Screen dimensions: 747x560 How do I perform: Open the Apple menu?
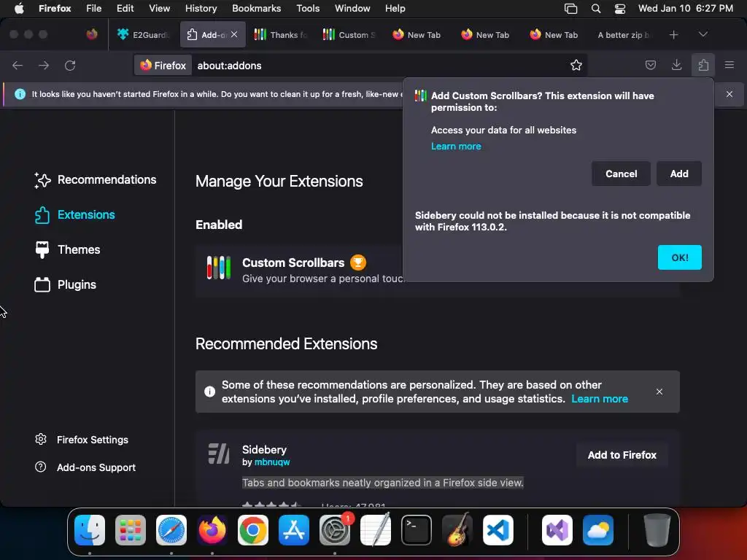tap(19, 8)
